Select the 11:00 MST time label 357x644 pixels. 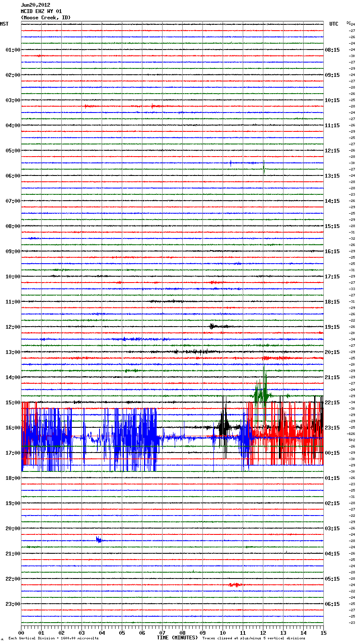point(13,302)
